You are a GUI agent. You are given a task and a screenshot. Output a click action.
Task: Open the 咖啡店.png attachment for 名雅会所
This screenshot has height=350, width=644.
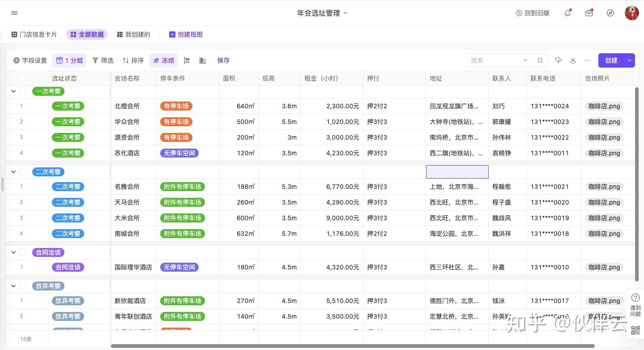pos(604,187)
